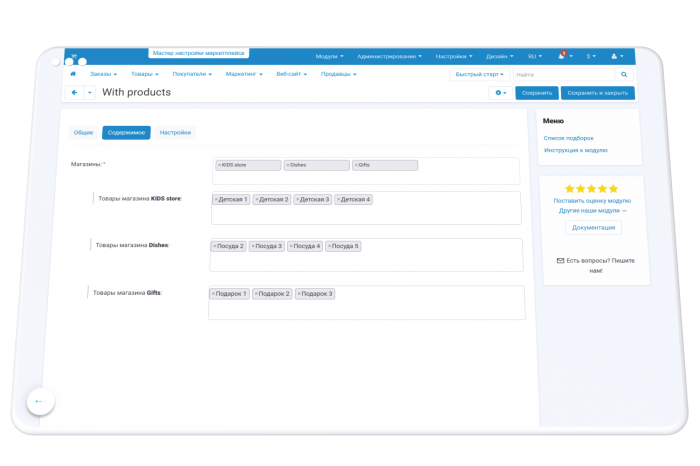Remove Dishes store tag
The height and width of the screenshot is (466, 700).
[288, 165]
